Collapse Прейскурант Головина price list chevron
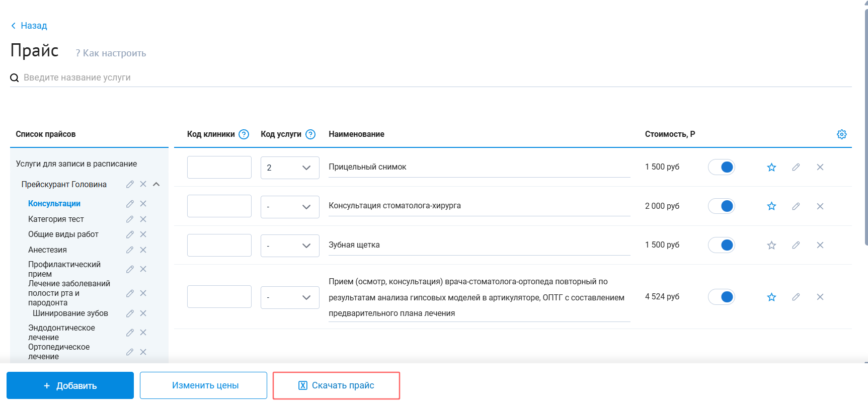Viewport: 868px width, 403px height. [x=156, y=184]
